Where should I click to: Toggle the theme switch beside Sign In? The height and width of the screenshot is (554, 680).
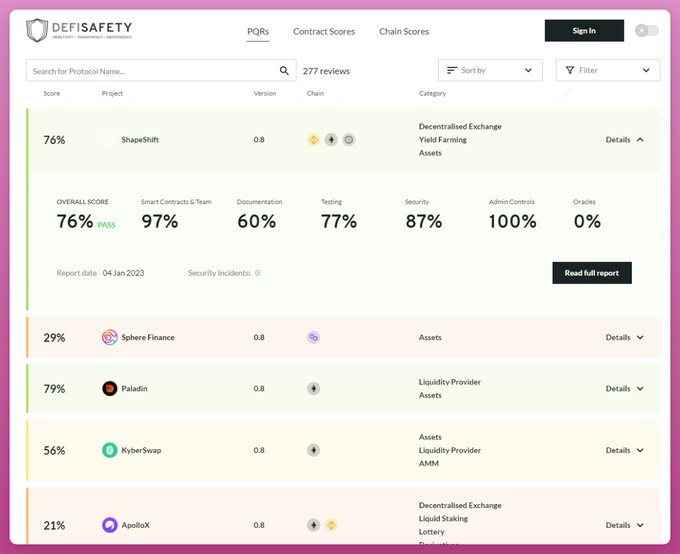point(647,30)
